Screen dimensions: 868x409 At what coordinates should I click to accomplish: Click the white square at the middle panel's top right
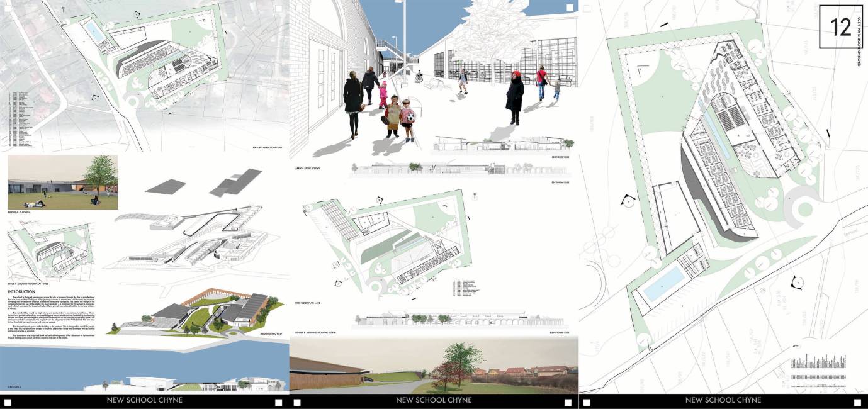pos(569,8)
